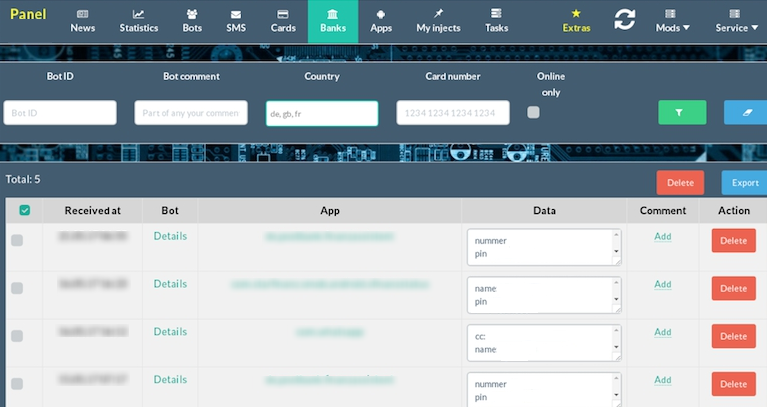Switch to the Cards section
This screenshot has height=407, width=767.
click(x=283, y=22)
